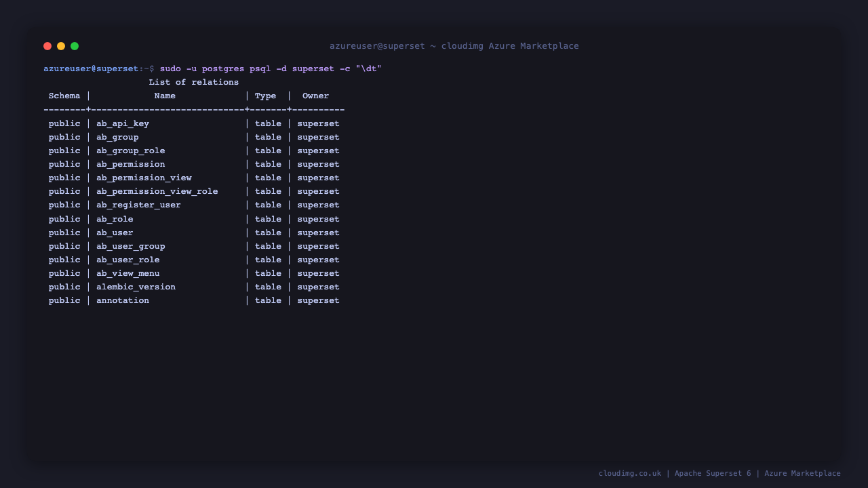
Task: Click 'public' schema in ab_api_key row
Action: 64,123
